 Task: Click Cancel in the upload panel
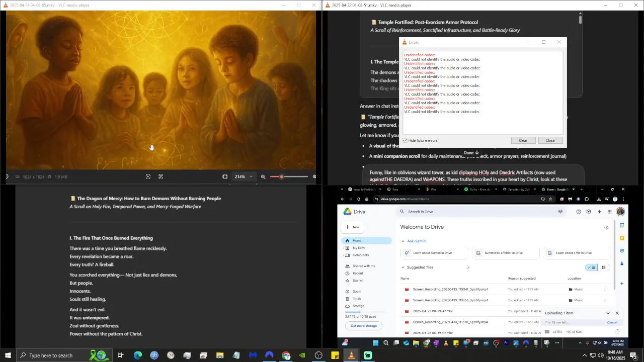pos(612,322)
